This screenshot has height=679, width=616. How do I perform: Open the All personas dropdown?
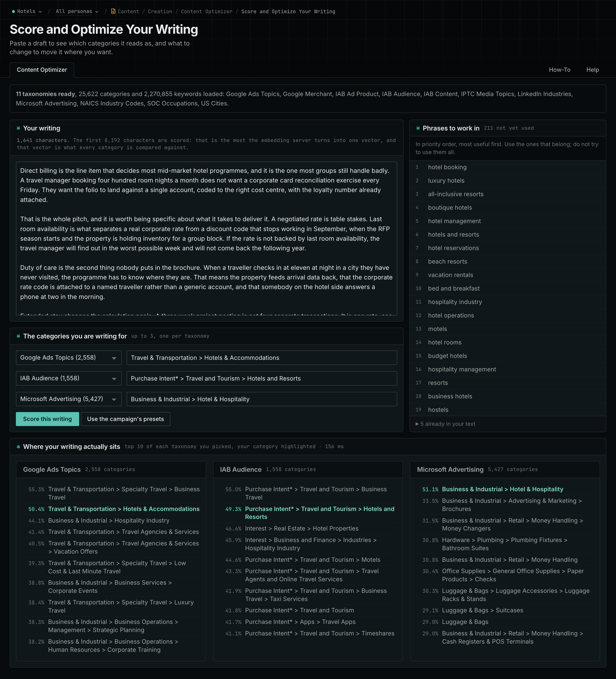pos(77,11)
